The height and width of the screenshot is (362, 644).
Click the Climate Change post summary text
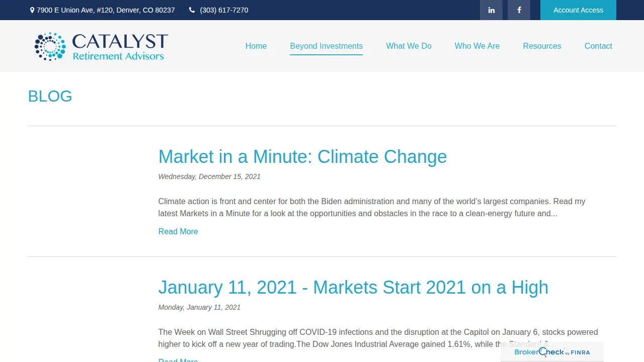[372, 207]
